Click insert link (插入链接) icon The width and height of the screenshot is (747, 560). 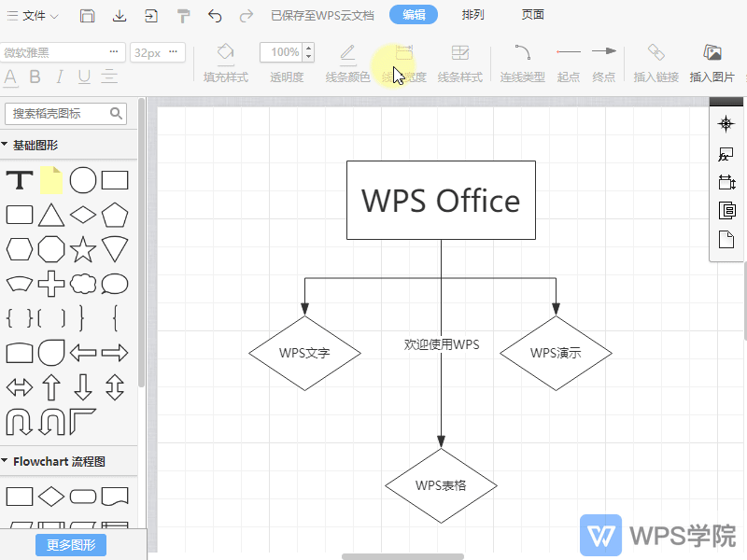[x=656, y=63]
